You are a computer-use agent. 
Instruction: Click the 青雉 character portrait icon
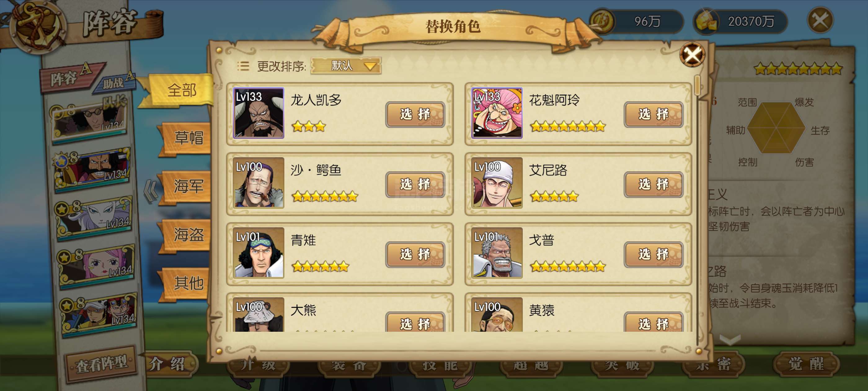pyautogui.click(x=259, y=253)
